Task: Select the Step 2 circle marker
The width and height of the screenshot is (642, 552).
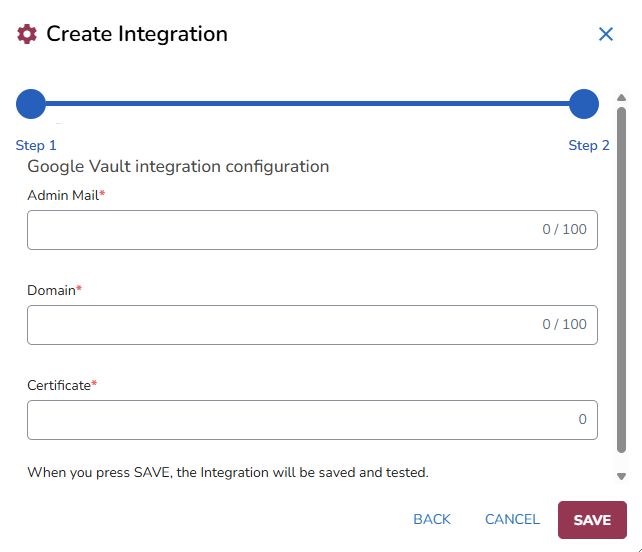Action: [x=584, y=103]
